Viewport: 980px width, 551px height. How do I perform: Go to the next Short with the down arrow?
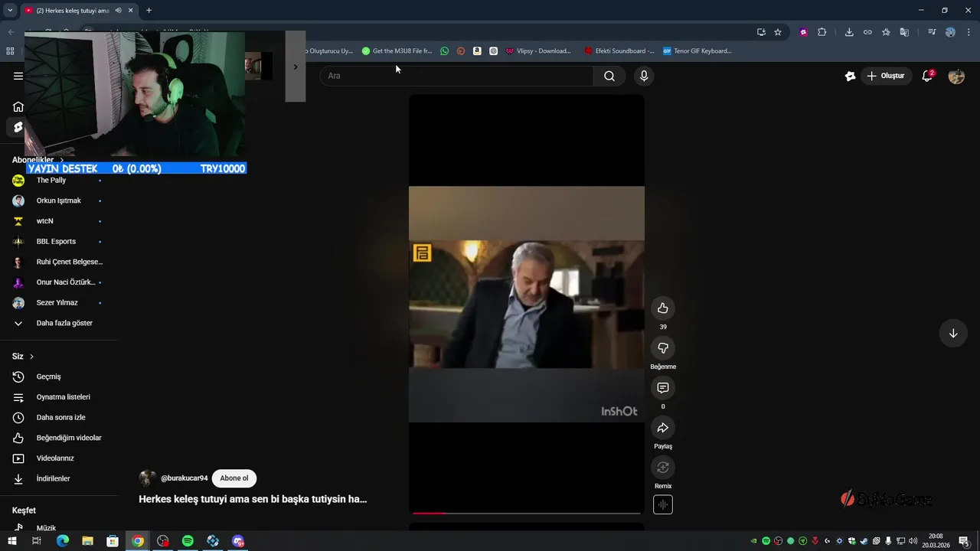(x=953, y=333)
